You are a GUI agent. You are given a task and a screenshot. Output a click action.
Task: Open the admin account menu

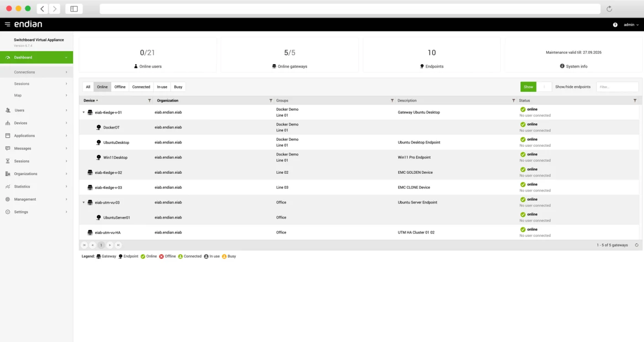pyautogui.click(x=630, y=25)
